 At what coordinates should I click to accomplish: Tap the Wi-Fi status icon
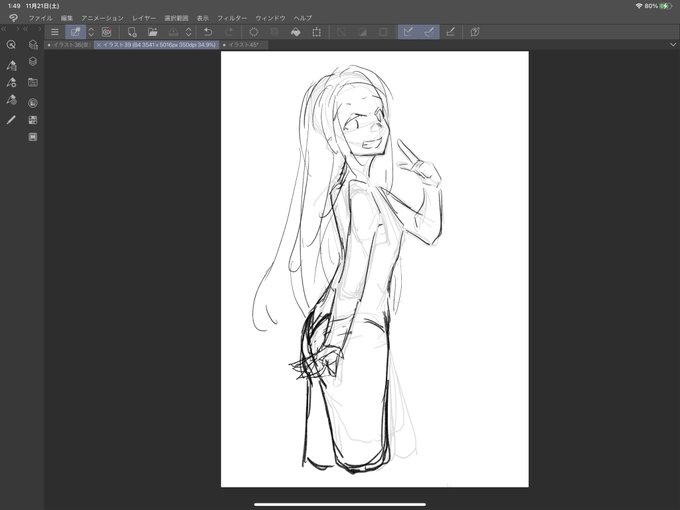coord(639,6)
